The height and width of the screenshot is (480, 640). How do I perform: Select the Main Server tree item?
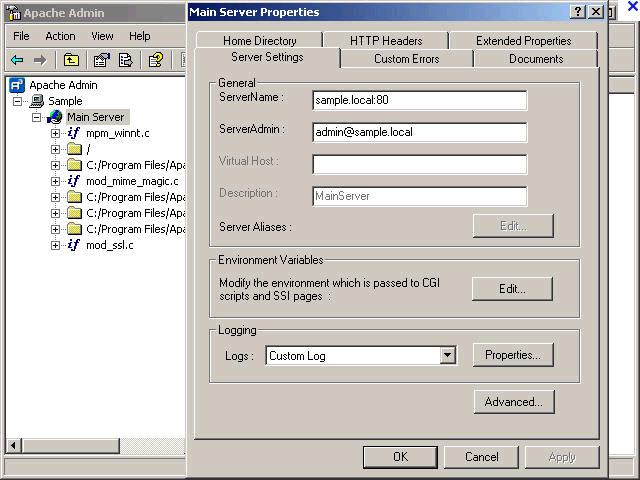point(96,117)
